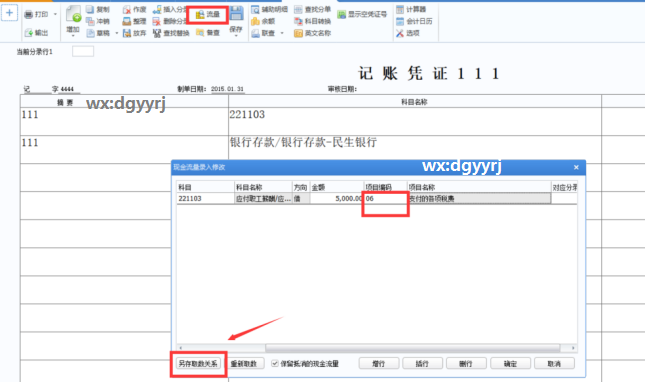Click the 联查 toolbar icon
Image resolution: width=645 pixels, height=383 pixels.
[255, 33]
